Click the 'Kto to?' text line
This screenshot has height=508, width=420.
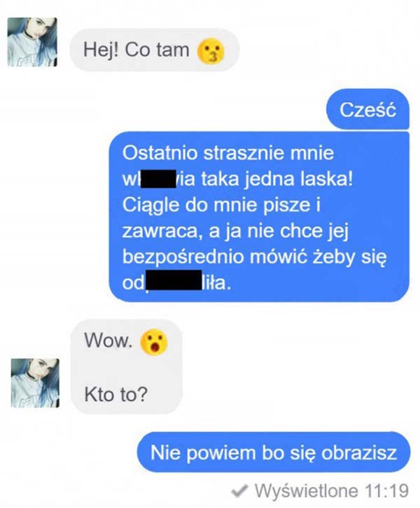[115, 394]
